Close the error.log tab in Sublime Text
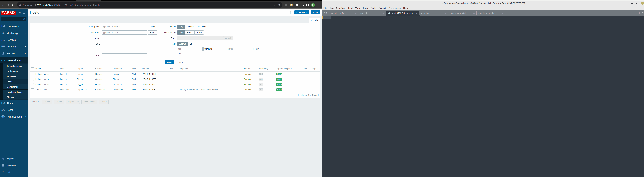Image resolution: width=644 pixels, height=177 pixels. pyautogui.click(x=445, y=13)
